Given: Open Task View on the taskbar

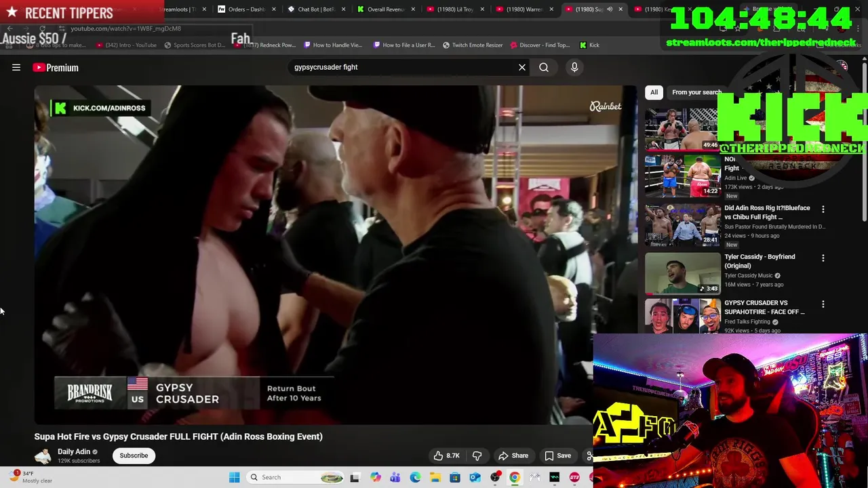Looking at the screenshot, I should point(354,477).
